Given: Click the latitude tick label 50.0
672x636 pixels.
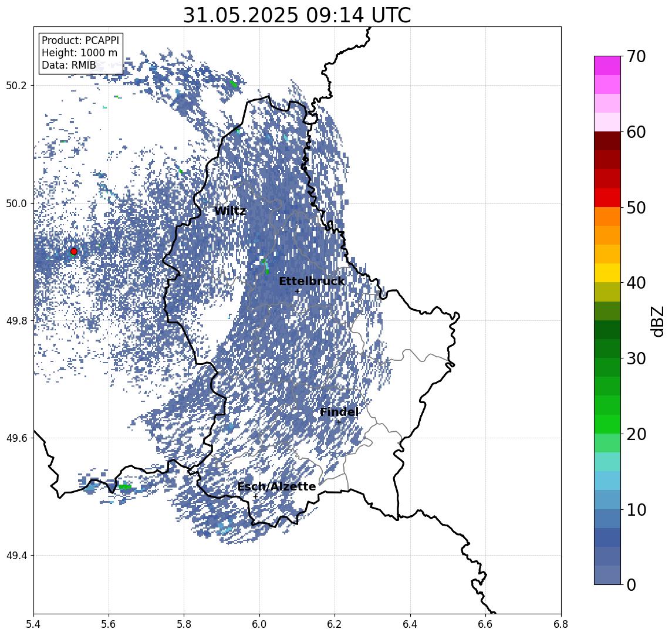Looking at the screenshot, I should point(16,204).
